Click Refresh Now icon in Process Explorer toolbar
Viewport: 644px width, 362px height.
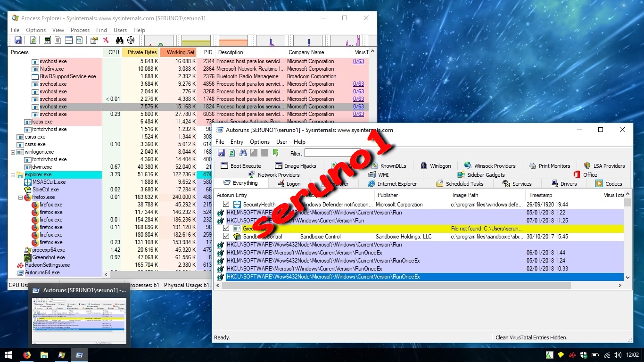coord(33,41)
